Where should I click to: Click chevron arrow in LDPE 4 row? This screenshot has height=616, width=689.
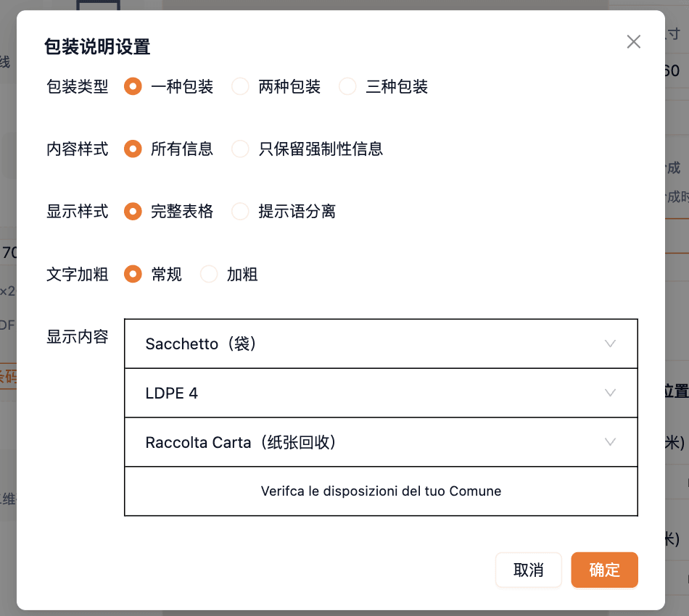pyautogui.click(x=610, y=393)
